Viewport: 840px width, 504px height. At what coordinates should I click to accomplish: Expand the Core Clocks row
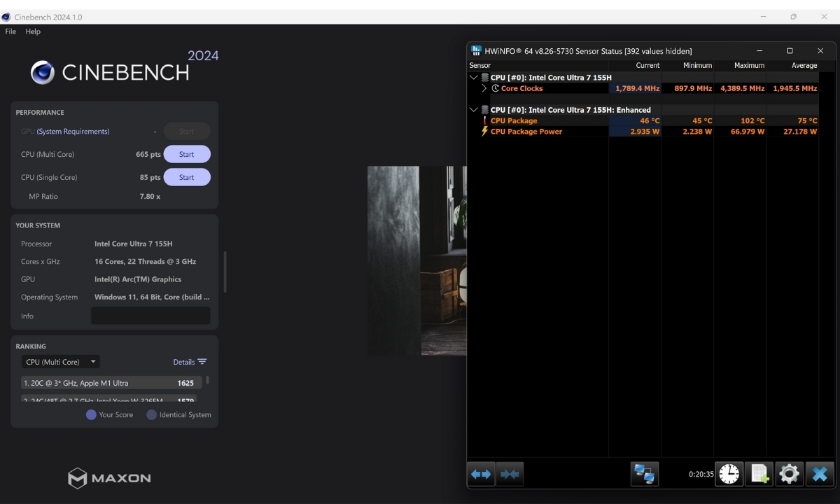tap(484, 89)
